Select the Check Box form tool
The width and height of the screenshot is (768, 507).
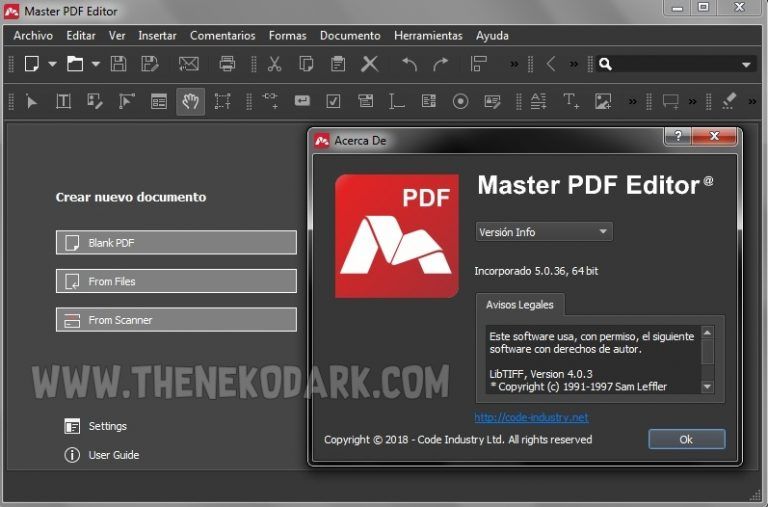[x=334, y=101]
